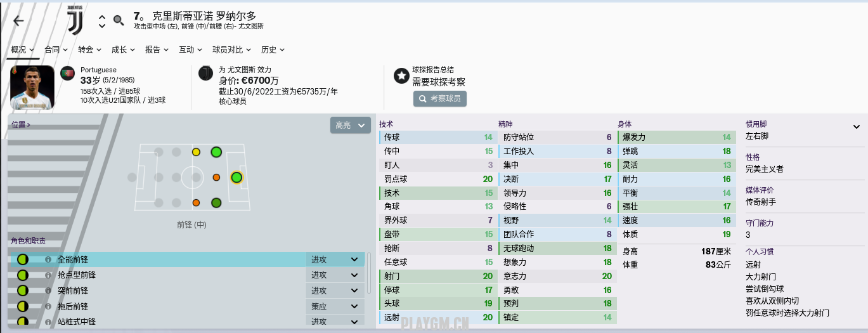Go to next player with down chevron
The width and height of the screenshot is (868, 333).
point(102,25)
